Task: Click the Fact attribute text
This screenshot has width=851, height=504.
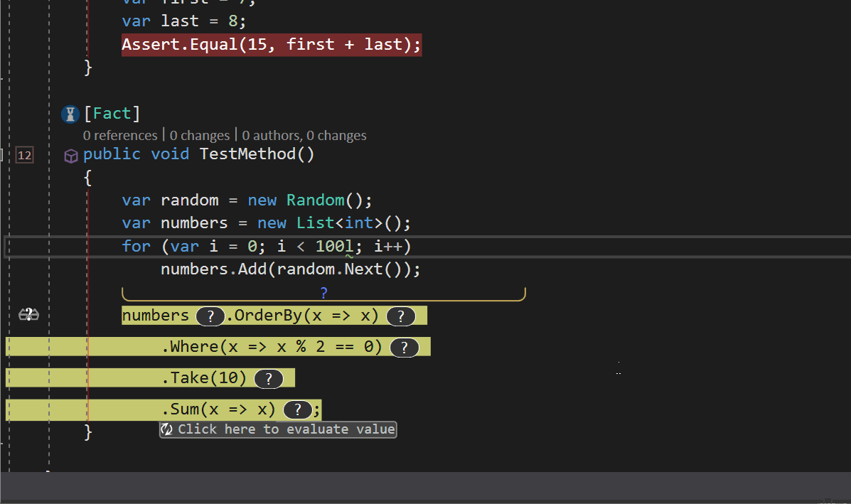Action: pos(112,114)
